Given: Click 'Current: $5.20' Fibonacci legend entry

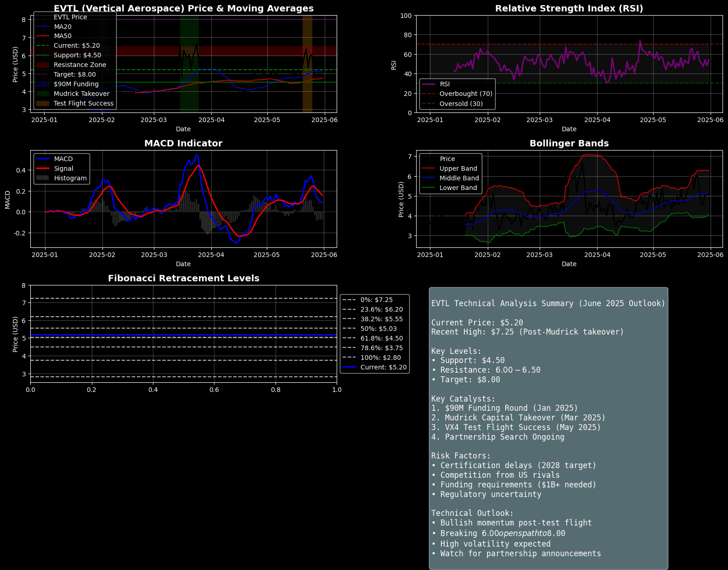Looking at the screenshot, I should 375,368.
